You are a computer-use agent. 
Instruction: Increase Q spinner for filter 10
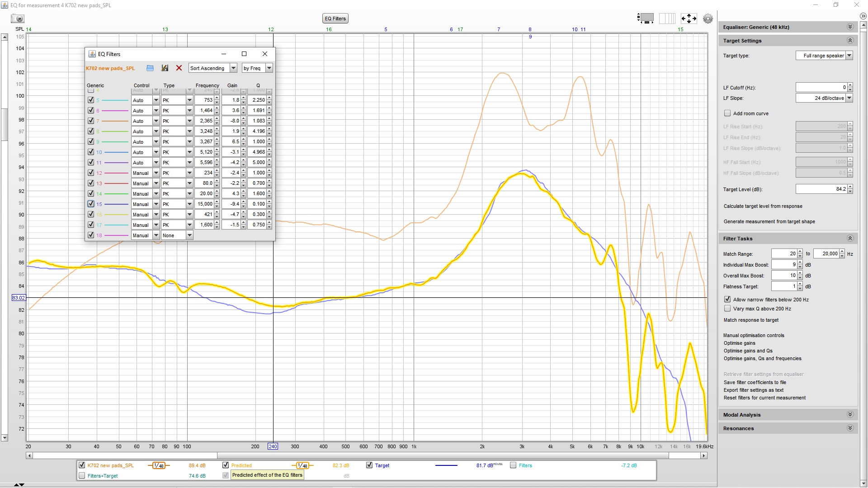(269, 150)
